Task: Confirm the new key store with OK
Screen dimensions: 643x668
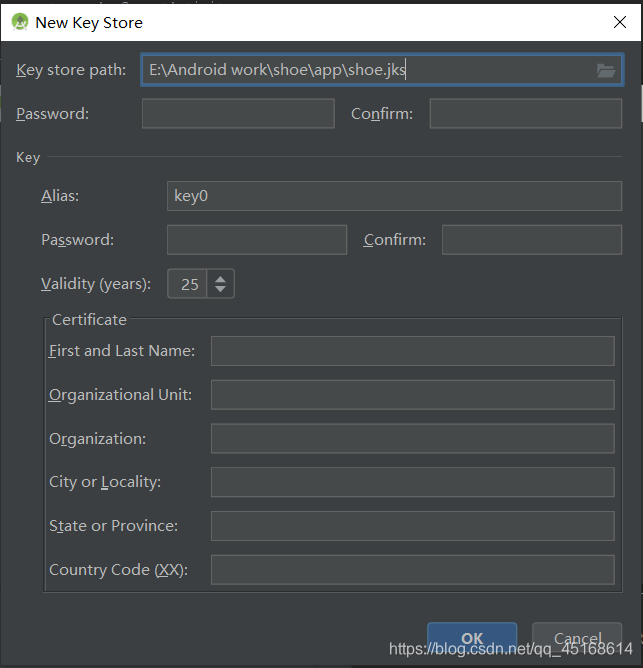Action: (x=472, y=638)
